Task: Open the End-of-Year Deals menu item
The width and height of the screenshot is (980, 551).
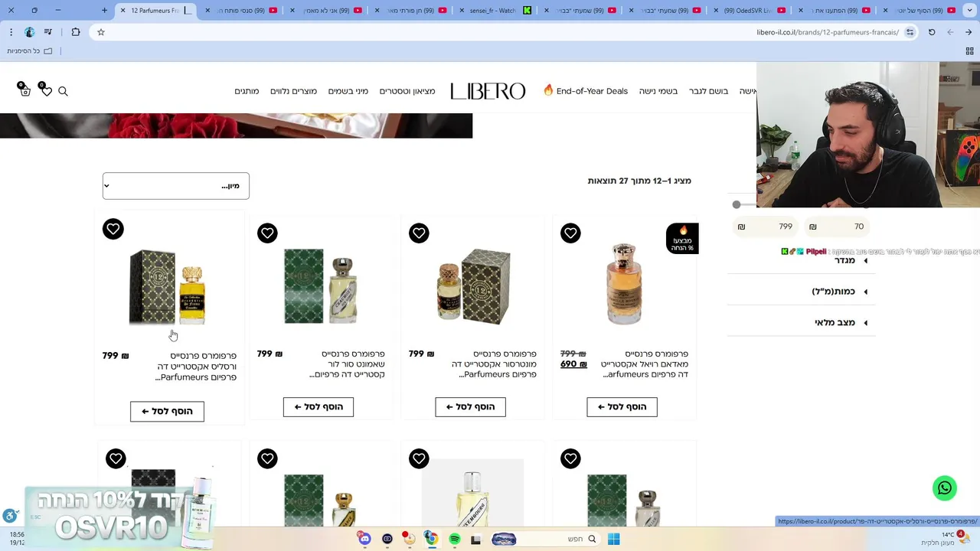Action: [586, 91]
